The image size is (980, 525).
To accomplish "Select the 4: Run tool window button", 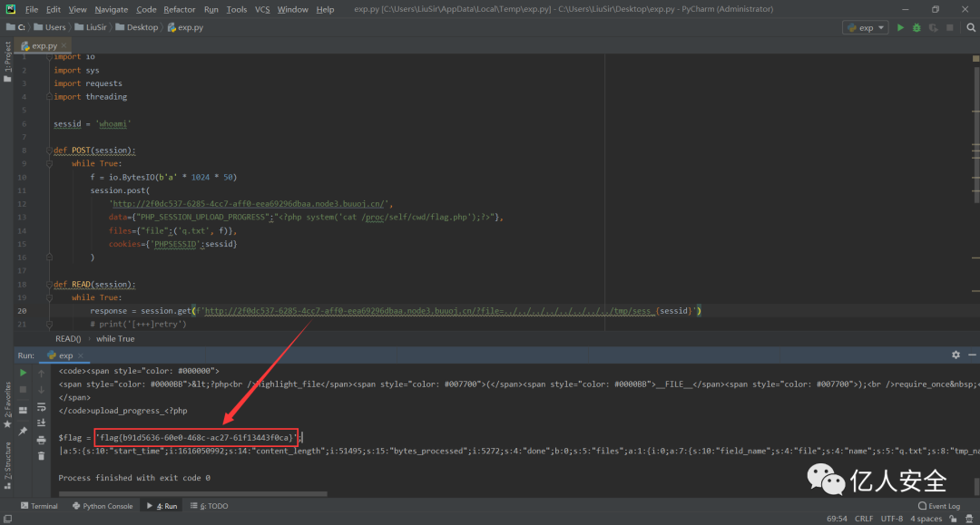I will tap(162, 506).
